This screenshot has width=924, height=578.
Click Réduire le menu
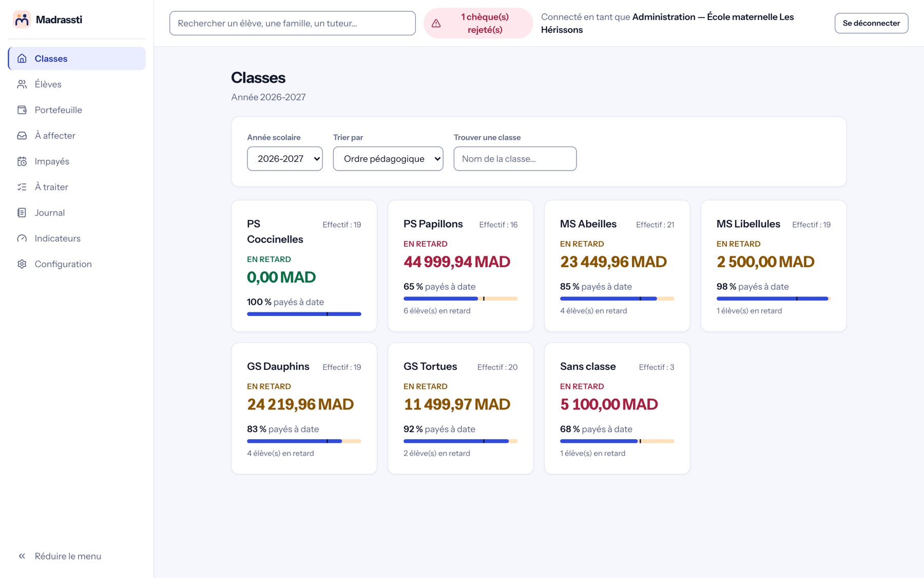pyautogui.click(x=77, y=556)
